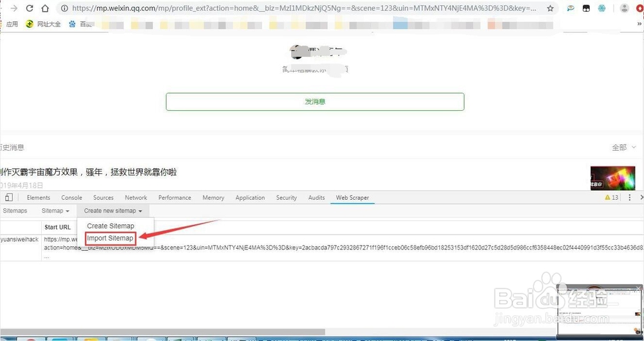The image size is (644, 341).
Task: Switch to the Sources tab
Action: click(x=103, y=197)
